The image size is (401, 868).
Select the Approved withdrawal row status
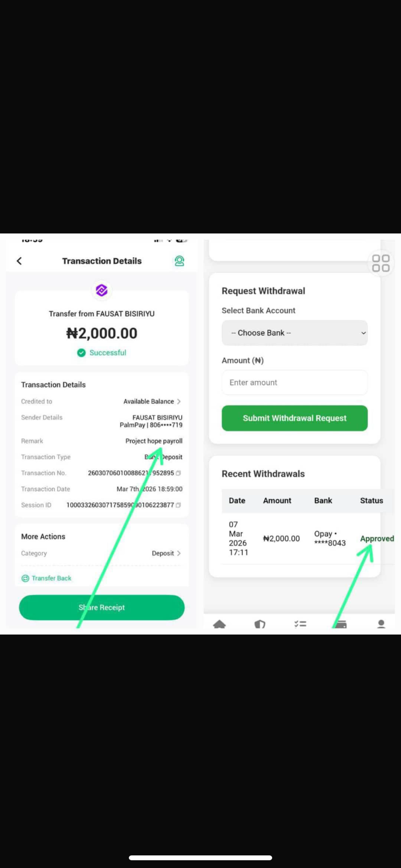(377, 539)
